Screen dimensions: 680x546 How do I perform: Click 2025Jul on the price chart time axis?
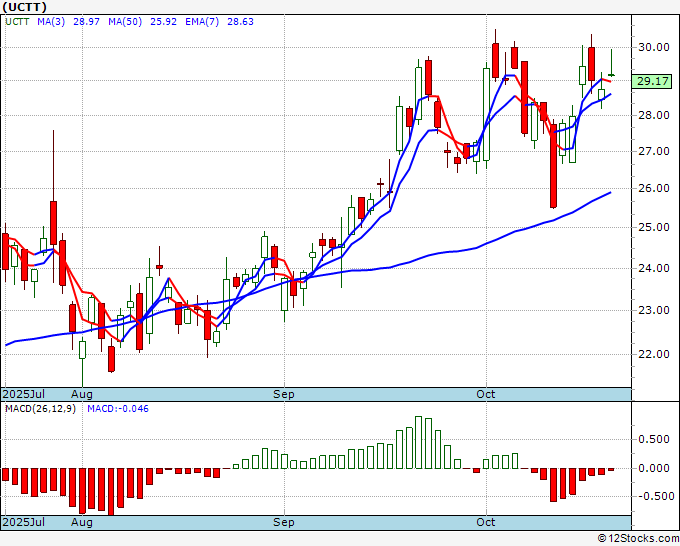click(24, 394)
